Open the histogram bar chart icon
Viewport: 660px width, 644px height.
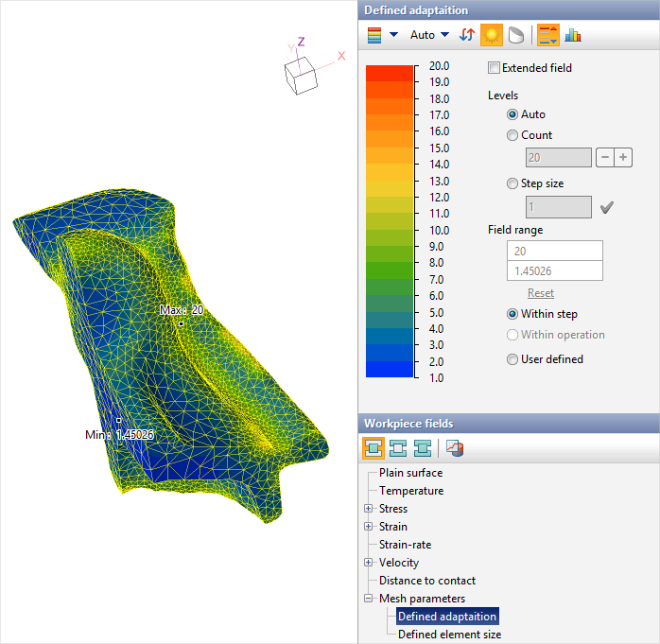[573, 35]
